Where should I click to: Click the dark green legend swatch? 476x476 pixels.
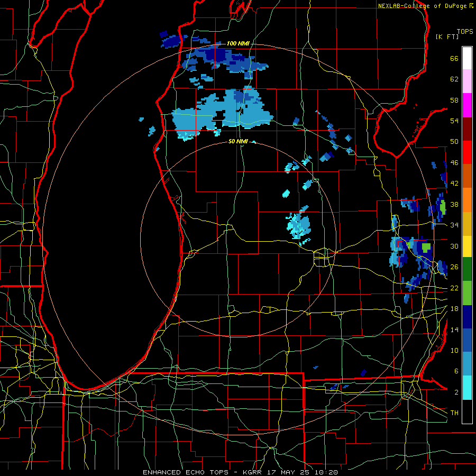tap(467, 269)
